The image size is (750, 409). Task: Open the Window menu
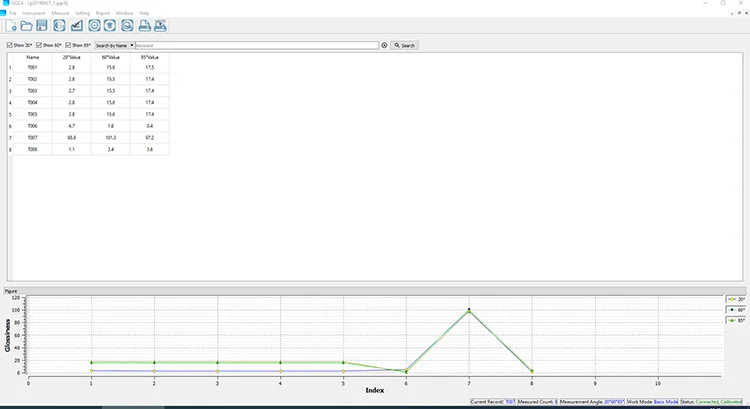pos(124,13)
